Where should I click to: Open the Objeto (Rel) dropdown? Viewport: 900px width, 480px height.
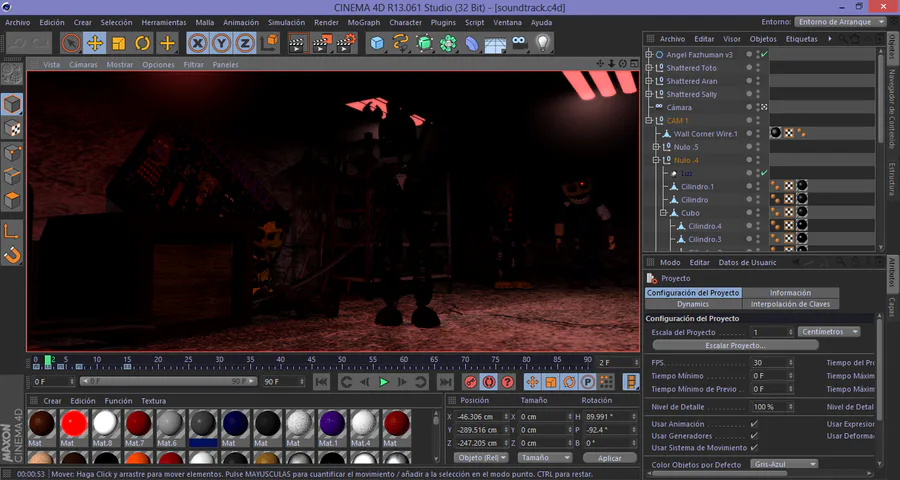[x=482, y=458]
